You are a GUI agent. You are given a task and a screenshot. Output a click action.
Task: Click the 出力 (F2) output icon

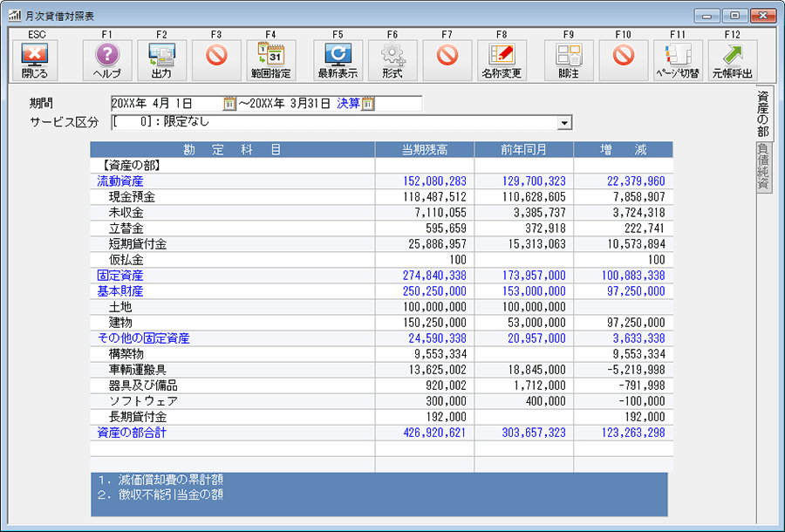point(161,60)
